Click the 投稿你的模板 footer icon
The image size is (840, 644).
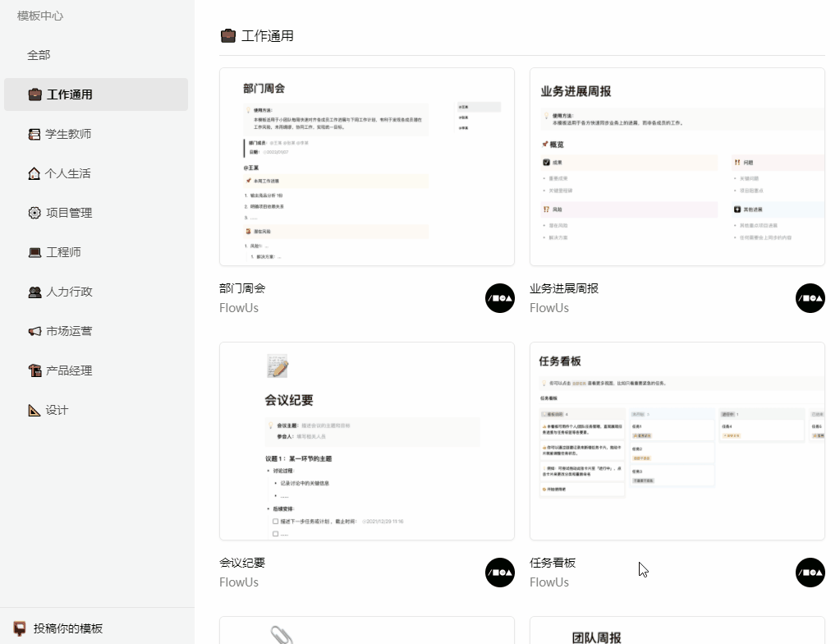coord(20,628)
